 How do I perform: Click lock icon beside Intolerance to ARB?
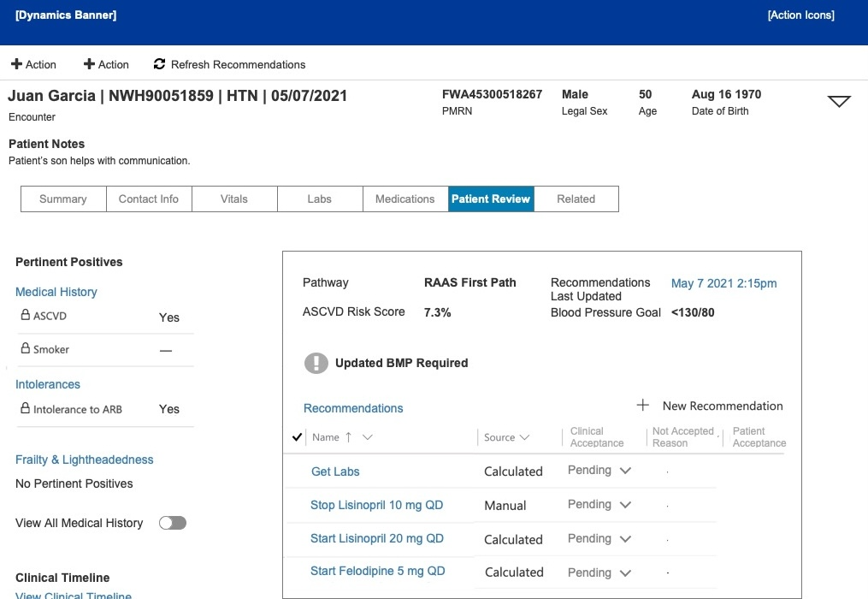(26, 408)
